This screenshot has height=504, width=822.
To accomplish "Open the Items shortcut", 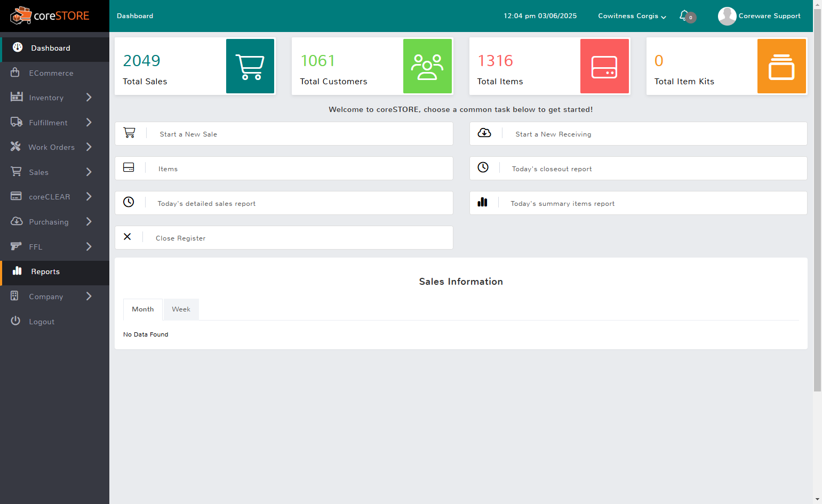I will [284, 169].
